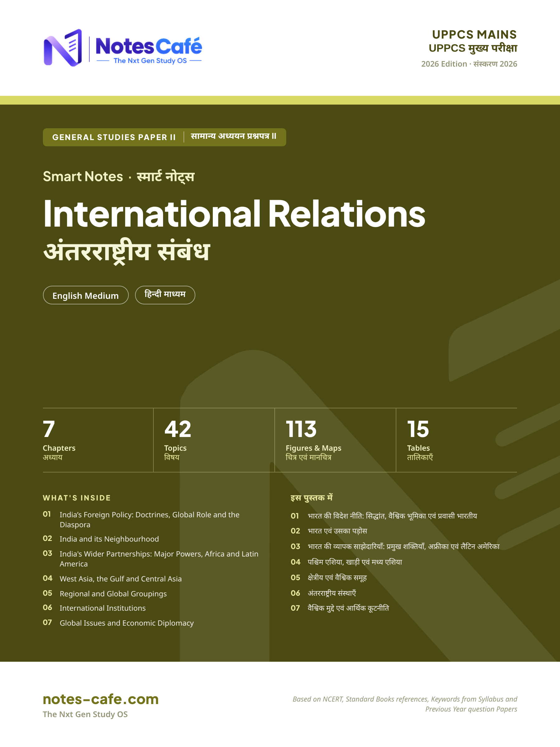560x747 pixels.
Task: Click the '15 Tables' statistic
Action: click(420, 440)
